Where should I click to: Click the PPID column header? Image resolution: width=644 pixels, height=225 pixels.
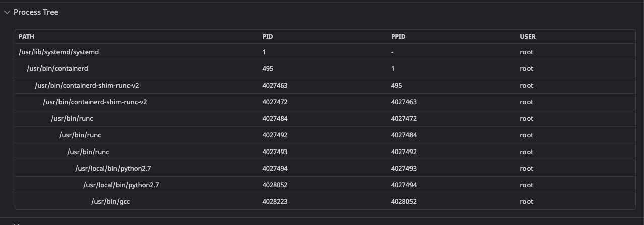coord(398,37)
